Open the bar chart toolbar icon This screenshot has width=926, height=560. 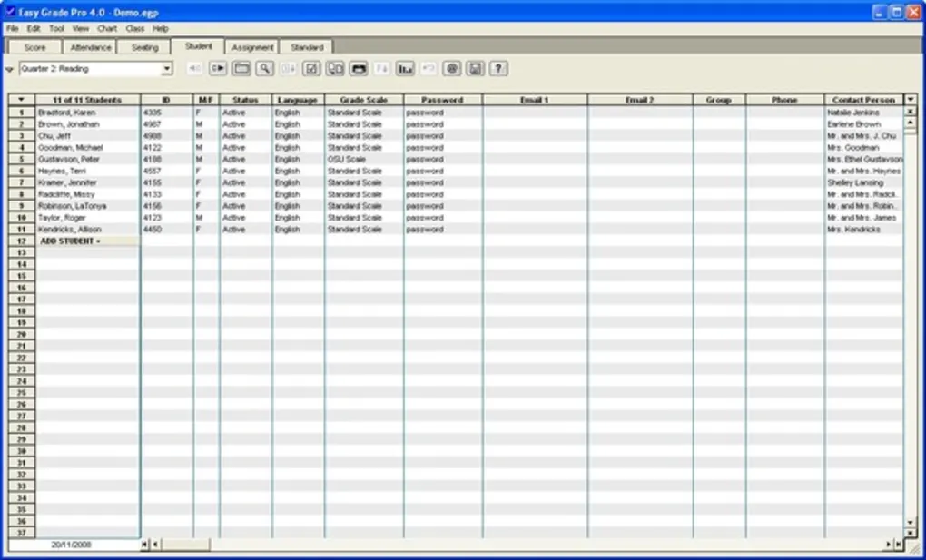pos(405,69)
